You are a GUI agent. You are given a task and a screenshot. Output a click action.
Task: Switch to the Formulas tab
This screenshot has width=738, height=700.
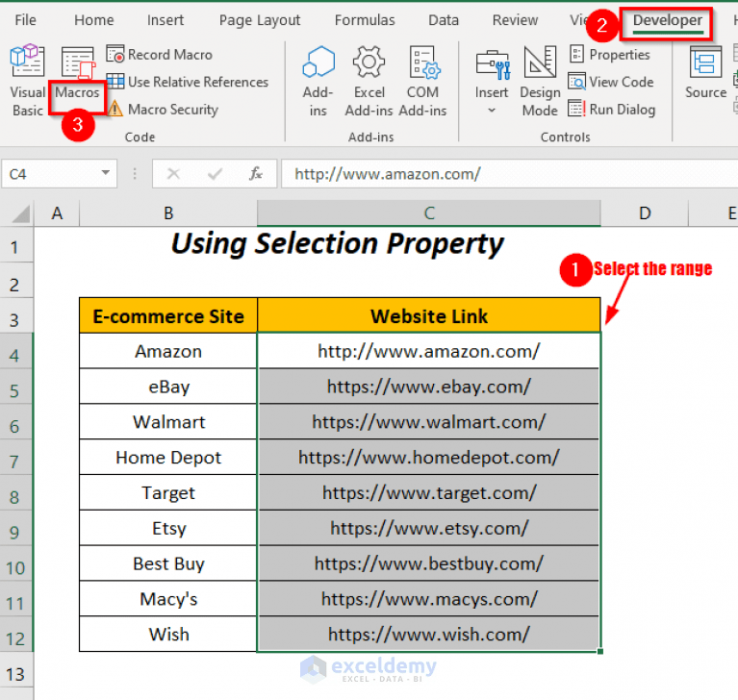[x=365, y=20]
